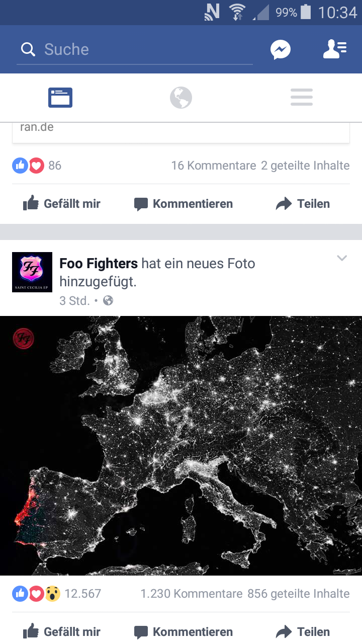Share the Foo Fighters photo via Teilen
This screenshot has height=644, width=362.
303,632
